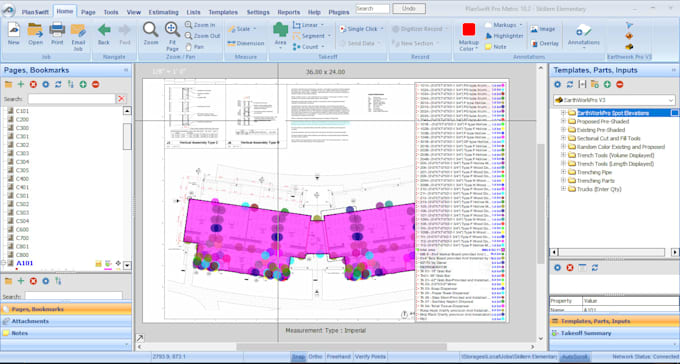Viewport: 680px width, 364px height.
Task: Click the Fit Page icon
Action: 172,36
